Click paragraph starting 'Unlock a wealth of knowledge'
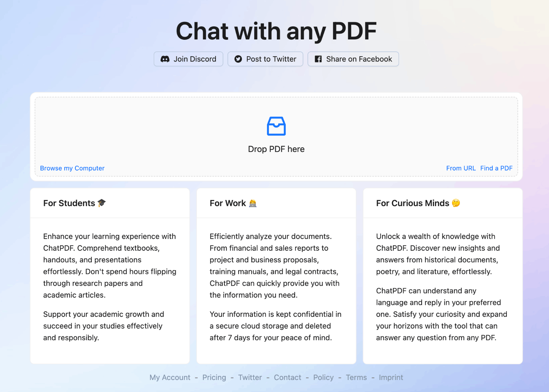 [x=438, y=254]
